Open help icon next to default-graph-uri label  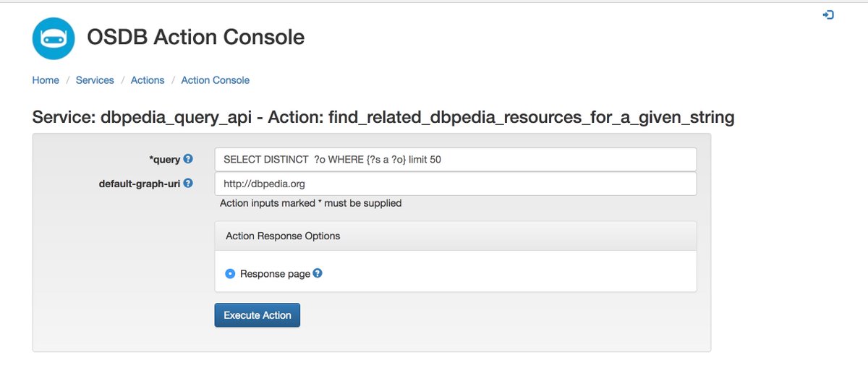tap(188, 184)
